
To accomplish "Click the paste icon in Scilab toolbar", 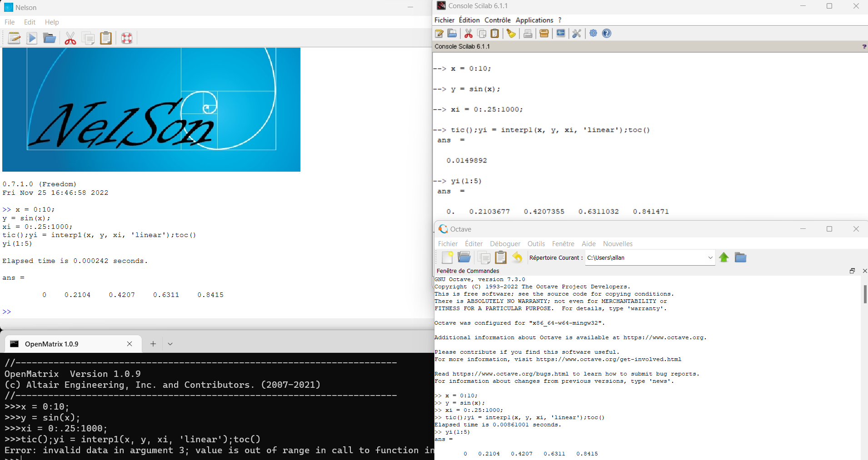I will (495, 33).
